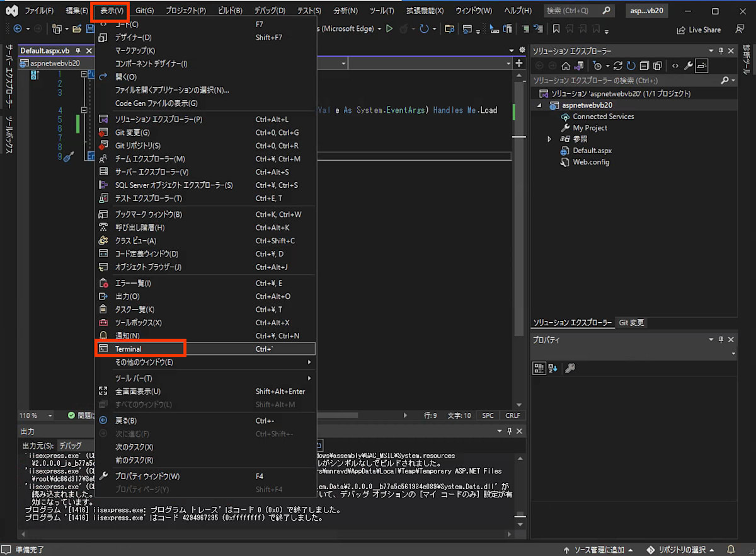The image size is (756, 556).
Task: Click pending changes filter clock icon
Action: 597,66
